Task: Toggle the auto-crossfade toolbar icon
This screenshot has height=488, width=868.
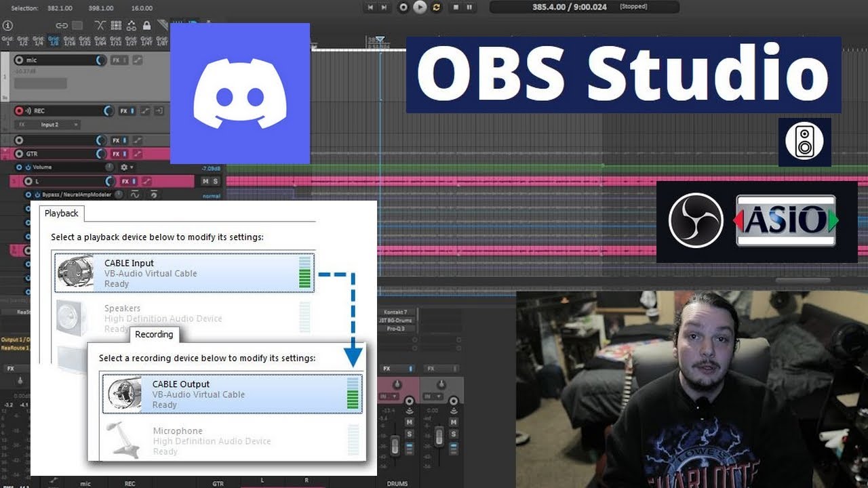Action: pyautogui.click(x=100, y=26)
